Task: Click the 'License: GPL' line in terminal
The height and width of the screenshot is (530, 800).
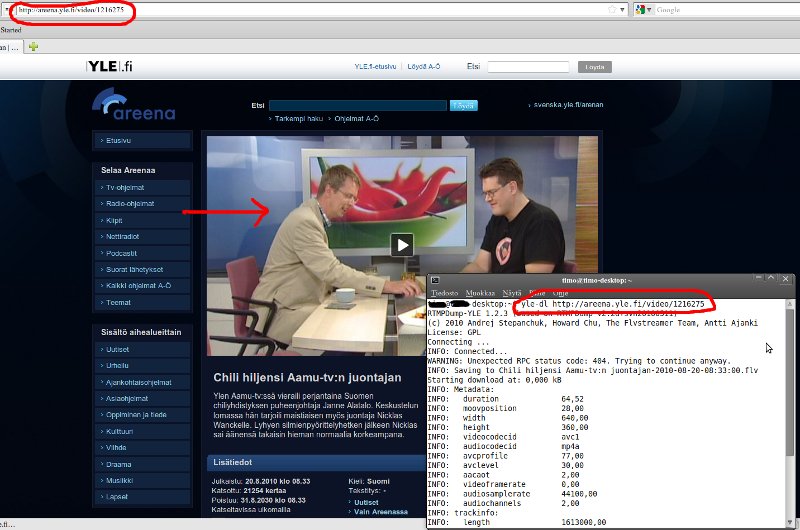Action: (x=454, y=332)
